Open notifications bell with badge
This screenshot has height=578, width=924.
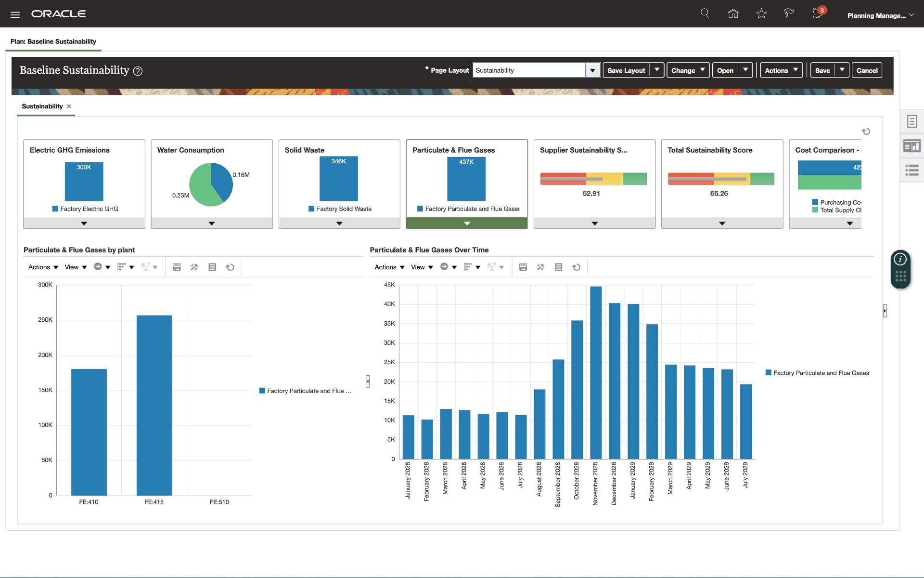(818, 13)
